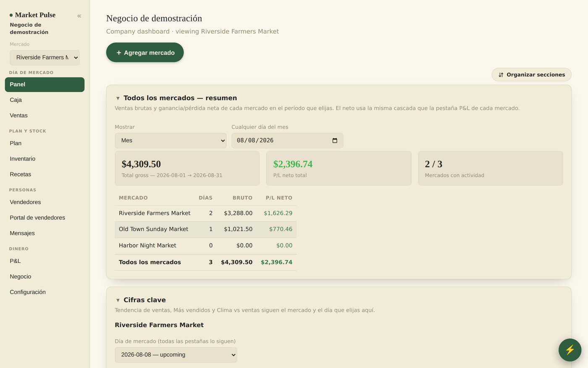Open the Recetas page
Viewport: 588px width, 368px height.
pos(45,175)
